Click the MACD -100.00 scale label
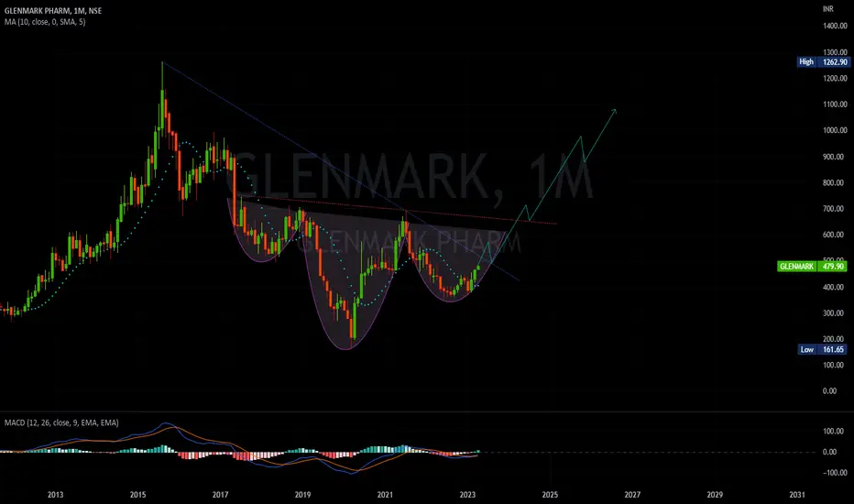 point(835,473)
